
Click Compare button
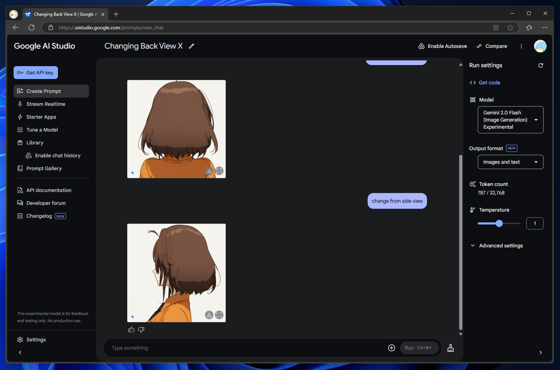tap(492, 46)
